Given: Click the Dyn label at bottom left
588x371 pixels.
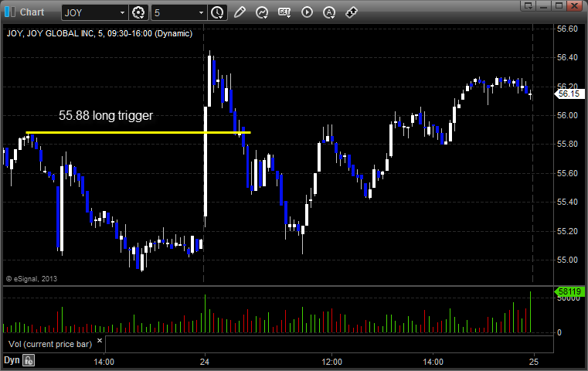Looking at the screenshot, I should pos(12,360).
